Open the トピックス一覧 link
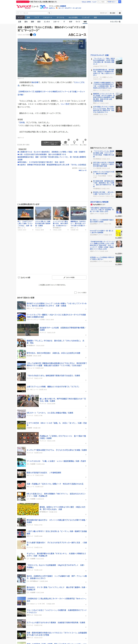 [x=115, y=22]
